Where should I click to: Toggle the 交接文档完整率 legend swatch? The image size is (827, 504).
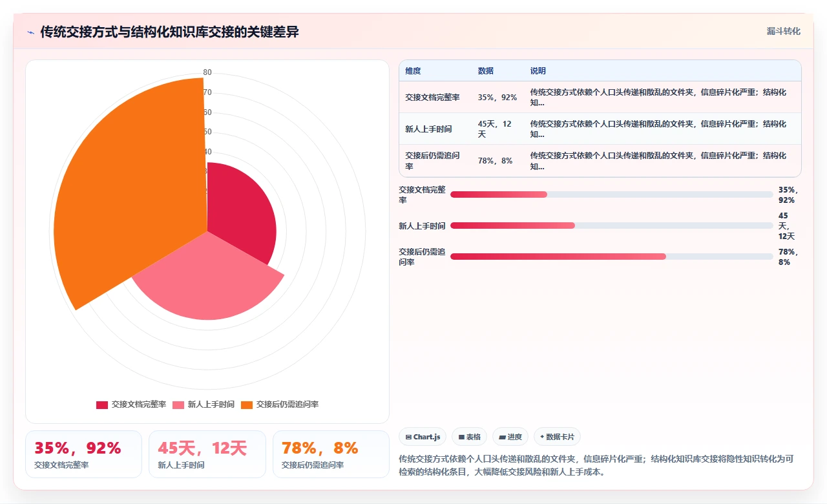(x=102, y=404)
